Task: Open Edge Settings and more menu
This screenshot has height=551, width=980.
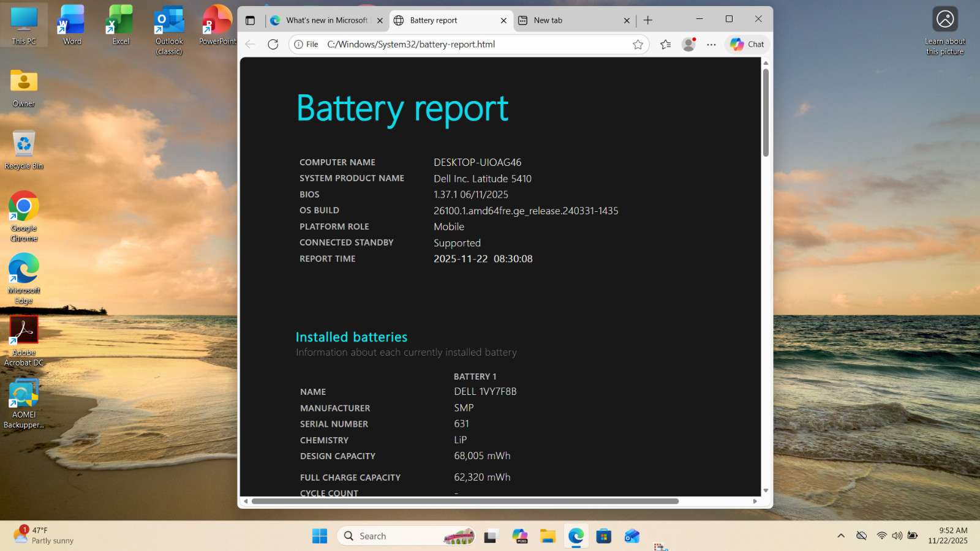Action: 711,44
